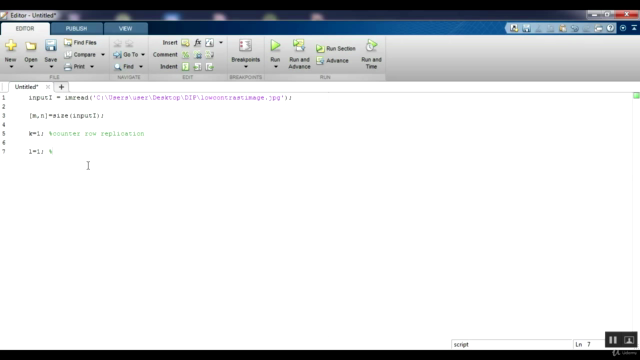The width and height of the screenshot is (640, 360).
Task: Click the green Run play icon
Action: coord(276,45)
